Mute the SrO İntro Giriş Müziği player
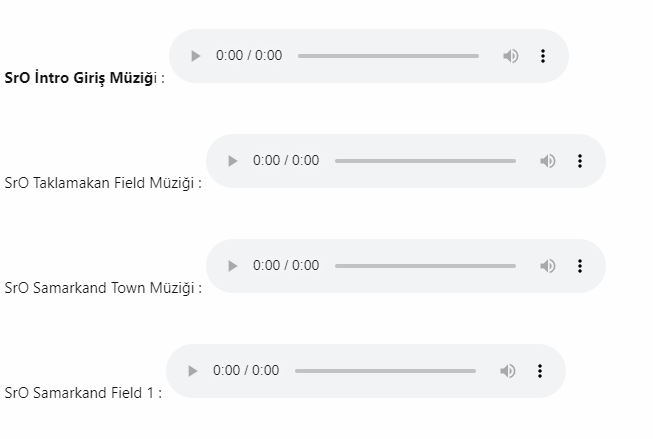Viewport: 653px width, 439px height. tap(511, 56)
